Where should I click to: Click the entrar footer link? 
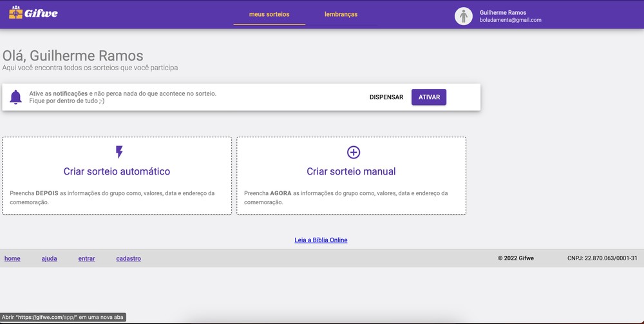87,258
